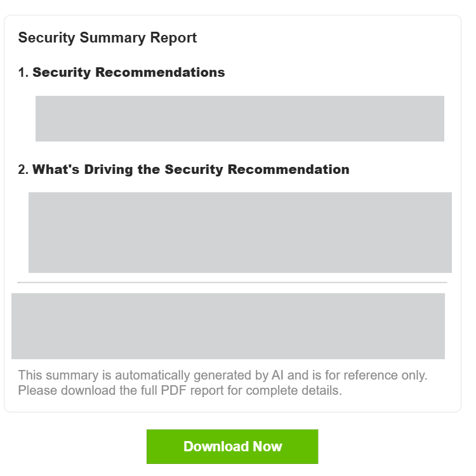Click the 'automatically generated by AI' disclaimer line

click(x=223, y=375)
